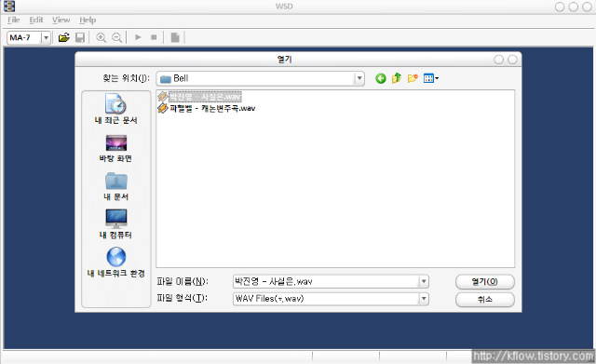Click the open file folder toolbar icon
Image resolution: width=596 pixels, height=364 pixels.
[64, 37]
